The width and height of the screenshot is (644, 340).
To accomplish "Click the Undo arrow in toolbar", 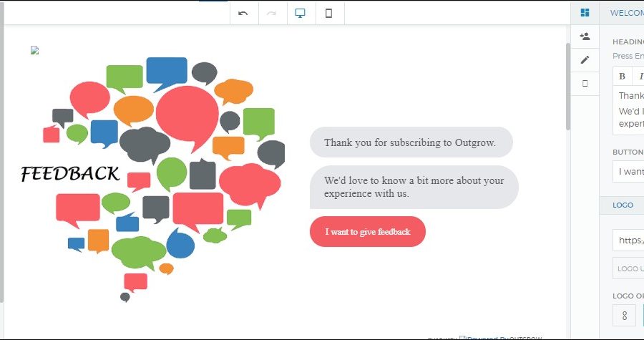I will pos(243,13).
